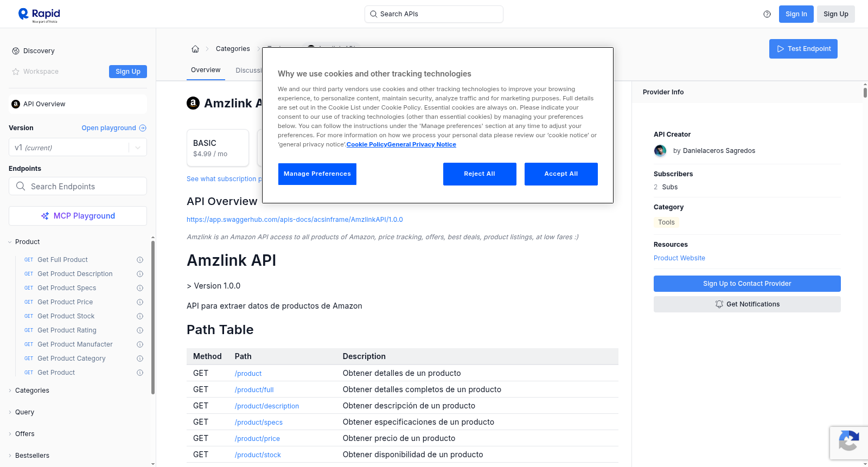Show info for Get Product Price endpoint
The width and height of the screenshot is (868, 467).
pos(140,302)
